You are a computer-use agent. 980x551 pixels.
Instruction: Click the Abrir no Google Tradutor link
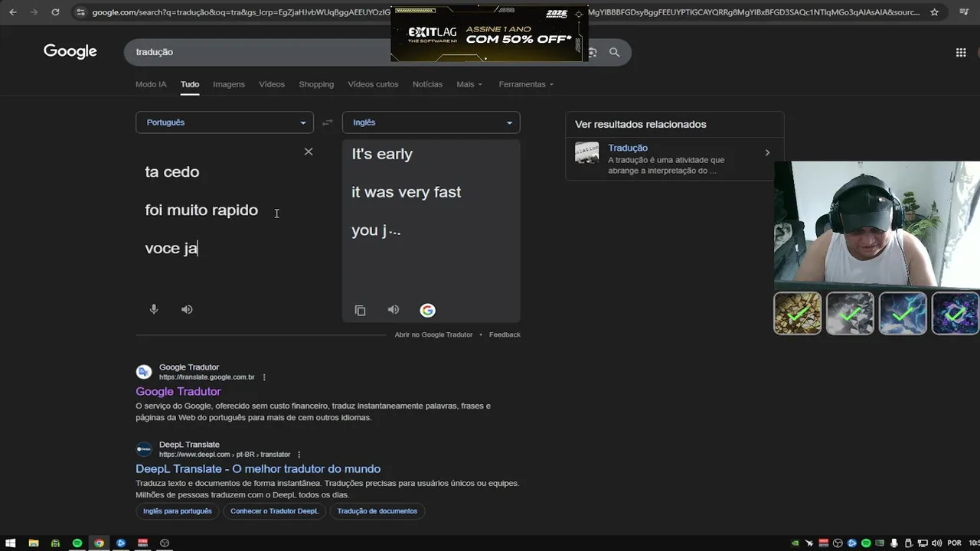[x=433, y=334]
